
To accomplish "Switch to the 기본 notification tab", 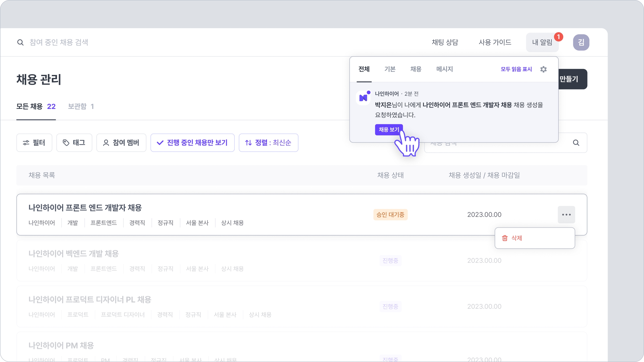I will [x=390, y=69].
